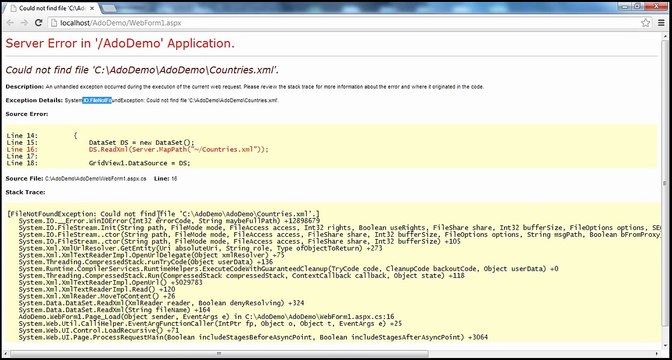Click the red 'DS.ReadXml(Server.MapPath' line 16

[178, 150]
